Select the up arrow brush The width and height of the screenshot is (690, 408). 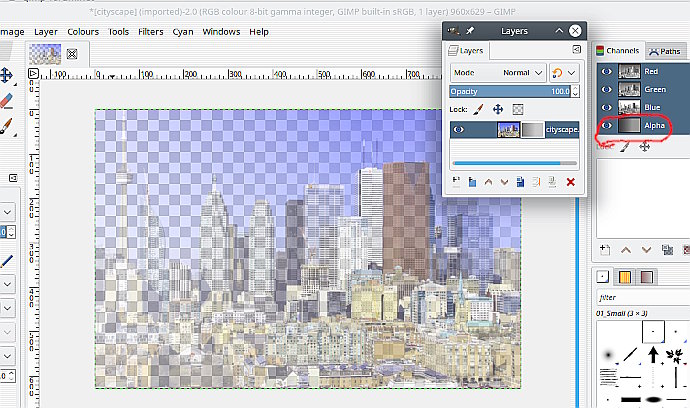[x=653, y=354]
